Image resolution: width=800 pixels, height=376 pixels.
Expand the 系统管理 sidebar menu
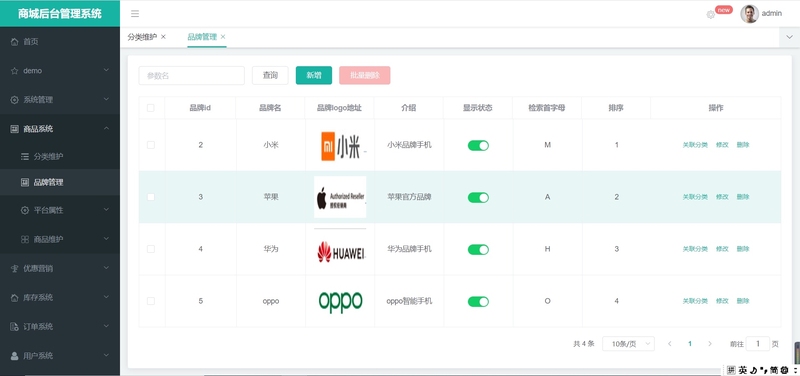[106, 99]
